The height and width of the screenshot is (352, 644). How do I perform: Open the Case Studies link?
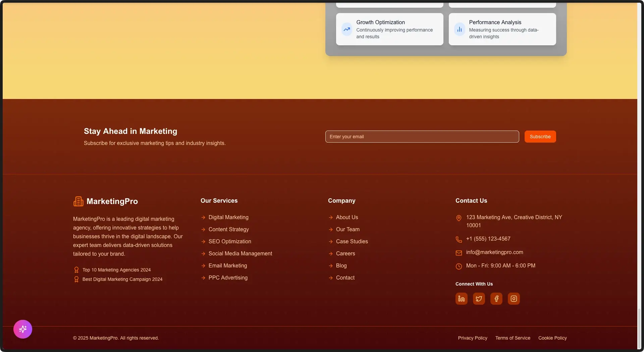[x=352, y=242]
